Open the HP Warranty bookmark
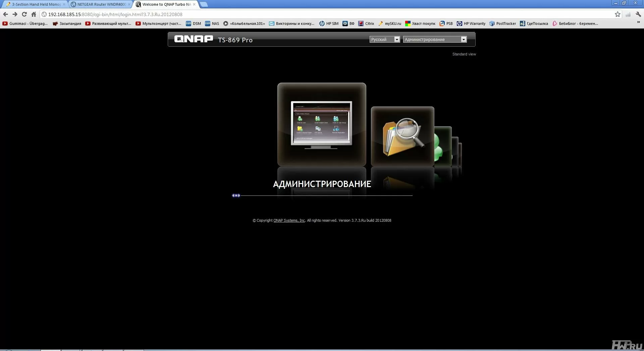The image size is (644, 351). [x=471, y=24]
